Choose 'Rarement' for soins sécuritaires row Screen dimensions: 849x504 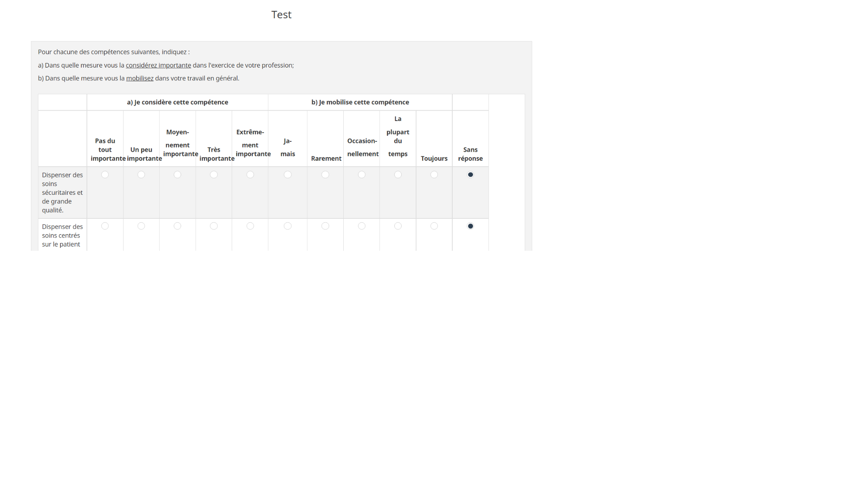325,174
